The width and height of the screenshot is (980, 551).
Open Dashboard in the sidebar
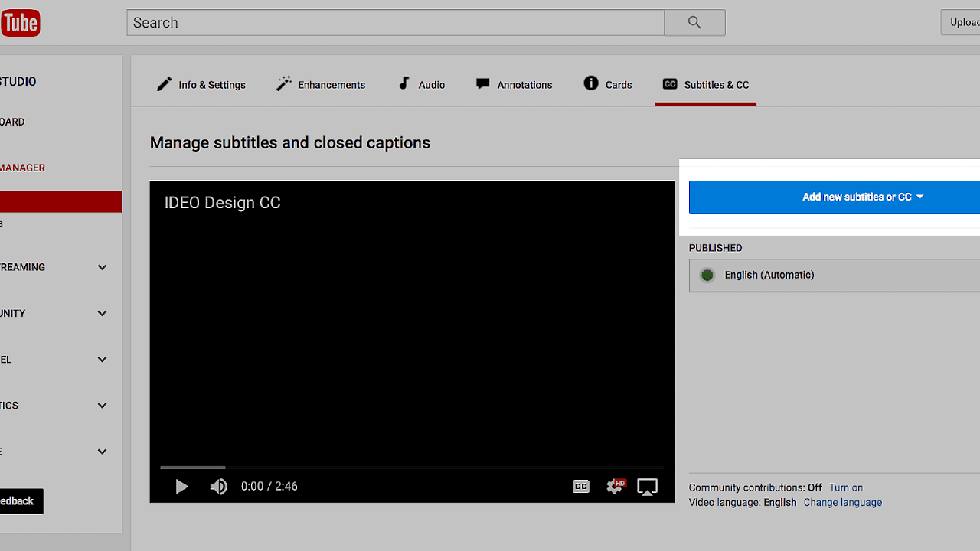coord(13,122)
